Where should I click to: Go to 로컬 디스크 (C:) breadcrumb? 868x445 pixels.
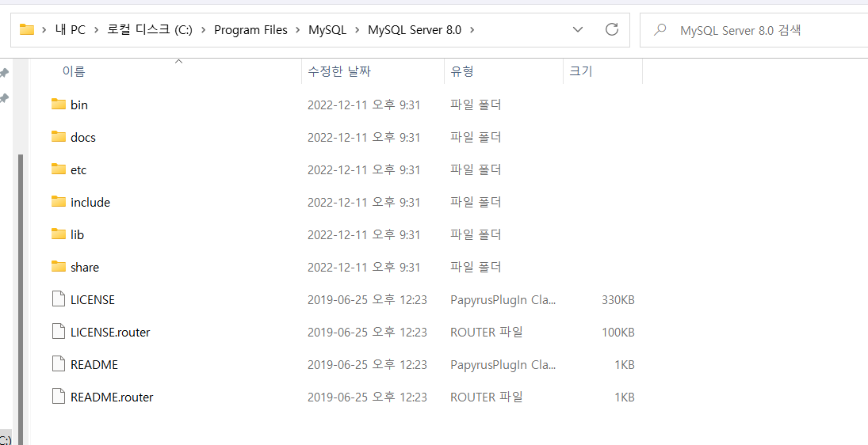(x=150, y=30)
